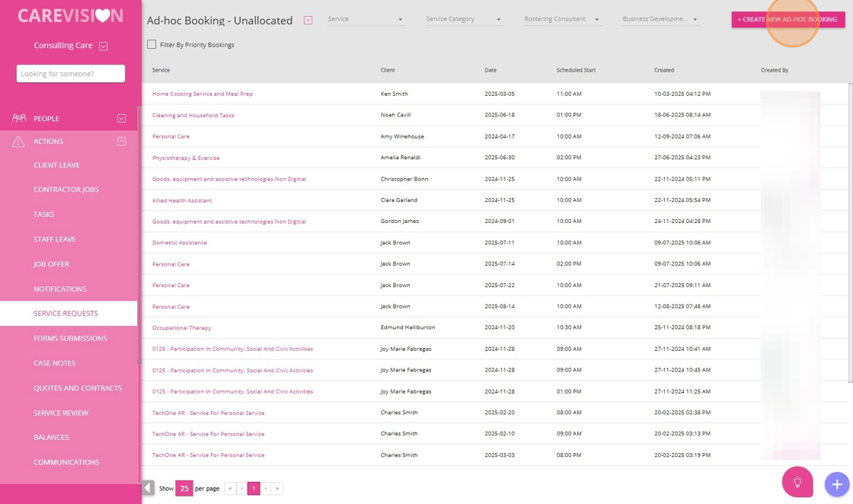
Task: Click the CareVision logo
Action: coord(70,16)
